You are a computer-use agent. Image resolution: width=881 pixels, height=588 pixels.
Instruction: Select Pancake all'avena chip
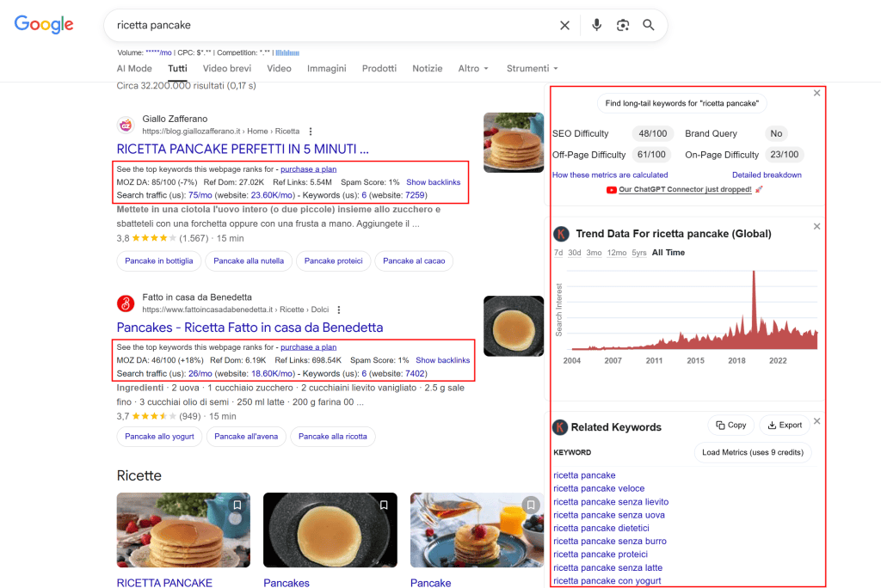[x=246, y=437]
